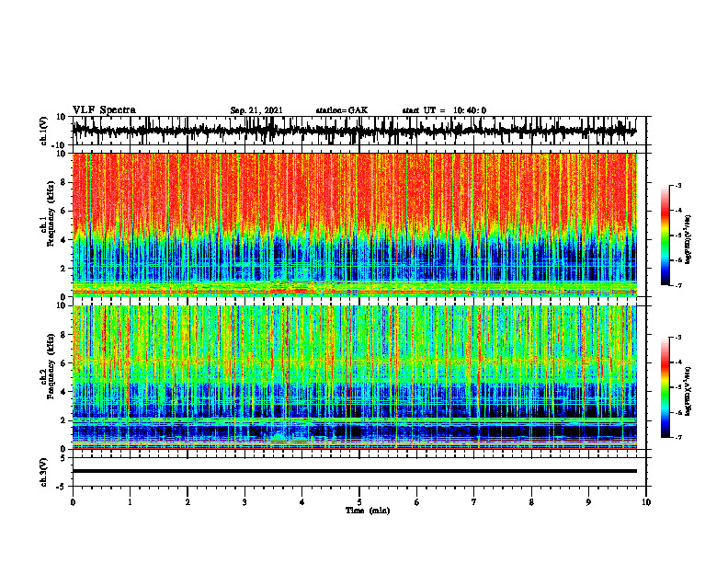Click the "10" tick on the time axis

646,502
